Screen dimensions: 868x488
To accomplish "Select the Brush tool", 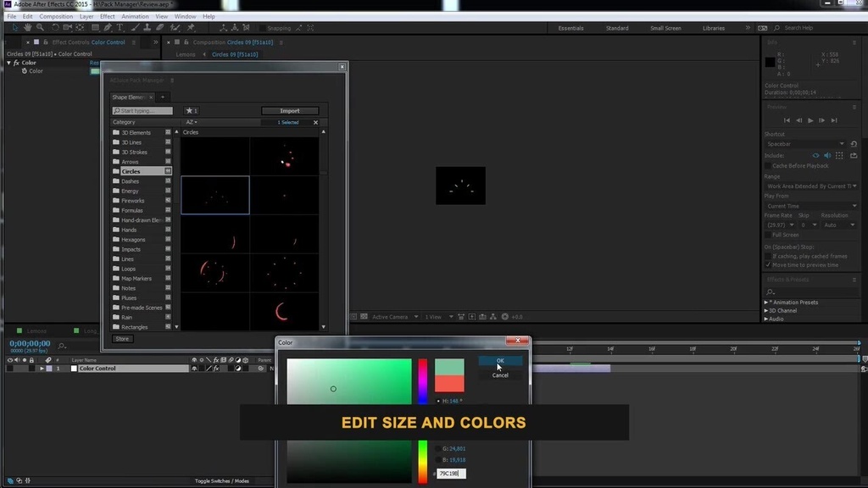I will click(x=135, y=28).
